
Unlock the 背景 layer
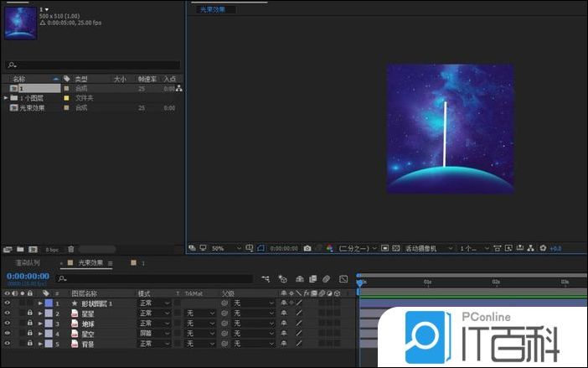29,343
